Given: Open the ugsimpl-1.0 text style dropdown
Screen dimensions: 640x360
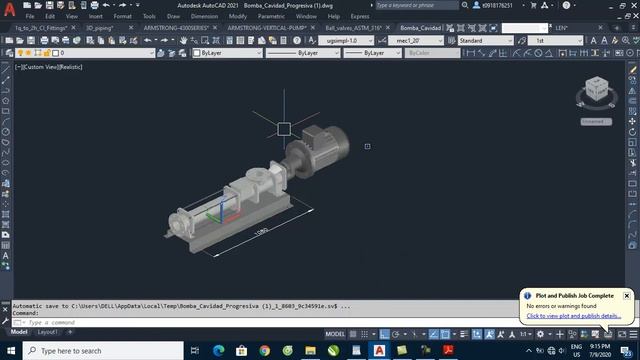Looking at the screenshot, I should coord(345,40).
